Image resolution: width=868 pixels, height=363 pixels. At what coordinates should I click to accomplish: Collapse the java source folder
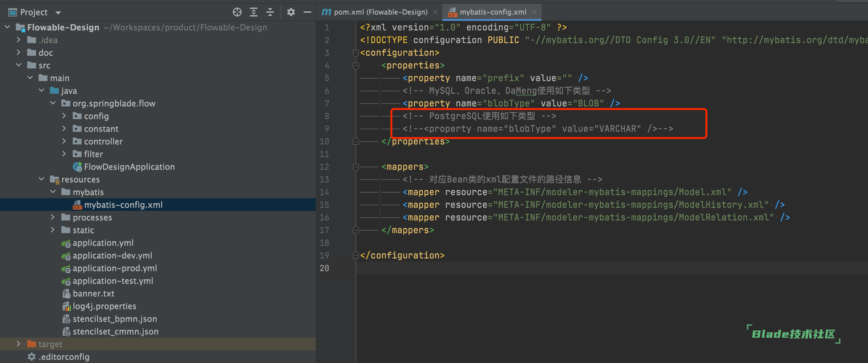click(x=41, y=90)
